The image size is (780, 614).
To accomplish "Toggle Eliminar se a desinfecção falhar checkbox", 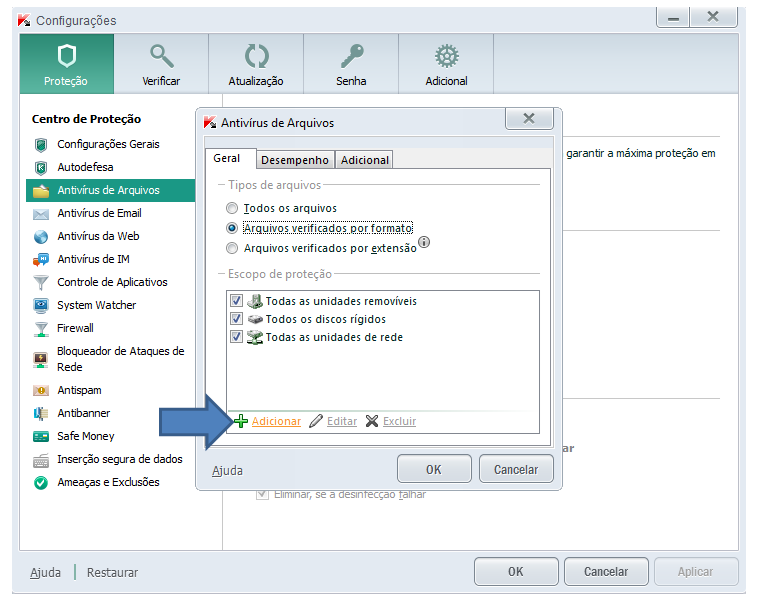I will [262, 495].
